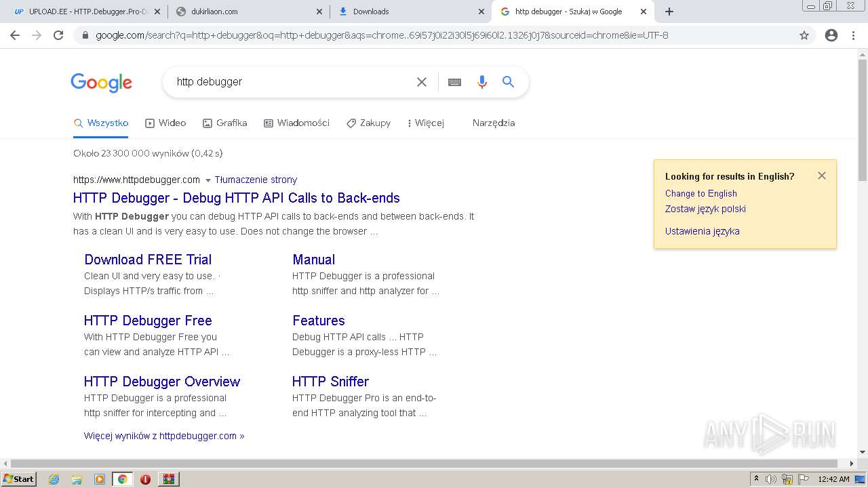
Task: Open Ustawienia języka link
Action: pos(703,231)
